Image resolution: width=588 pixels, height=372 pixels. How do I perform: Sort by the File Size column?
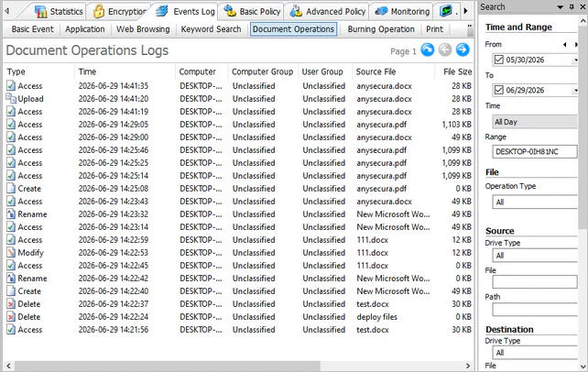click(x=453, y=71)
